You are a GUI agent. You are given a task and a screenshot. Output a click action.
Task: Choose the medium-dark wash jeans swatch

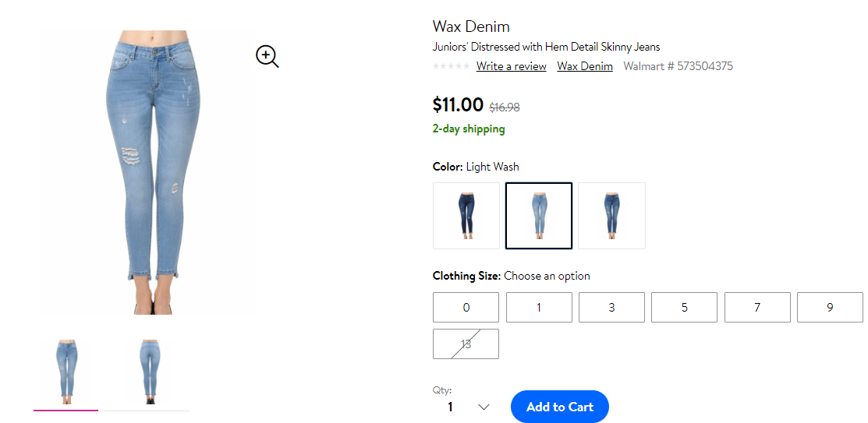[x=611, y=216]
